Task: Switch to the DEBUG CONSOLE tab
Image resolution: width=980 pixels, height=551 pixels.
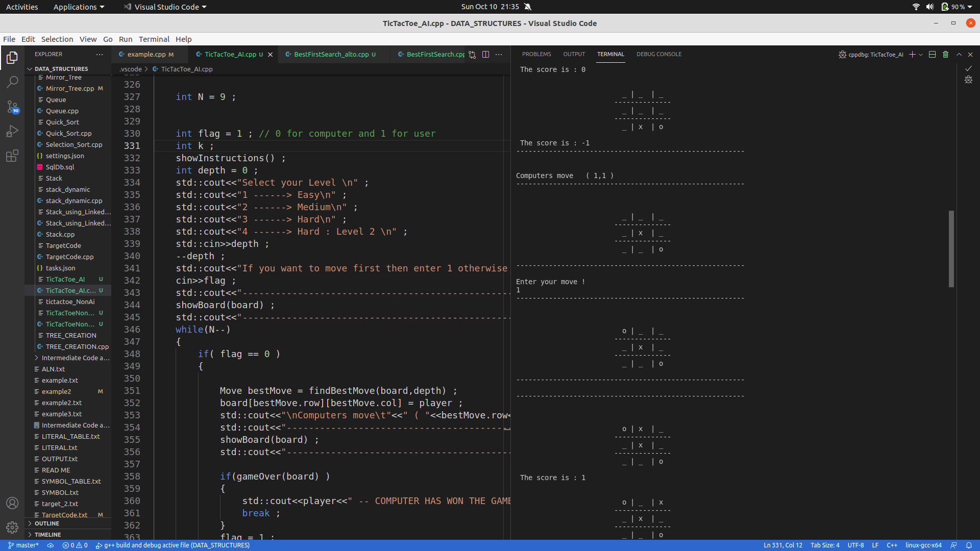Action: tap(659, 54)
